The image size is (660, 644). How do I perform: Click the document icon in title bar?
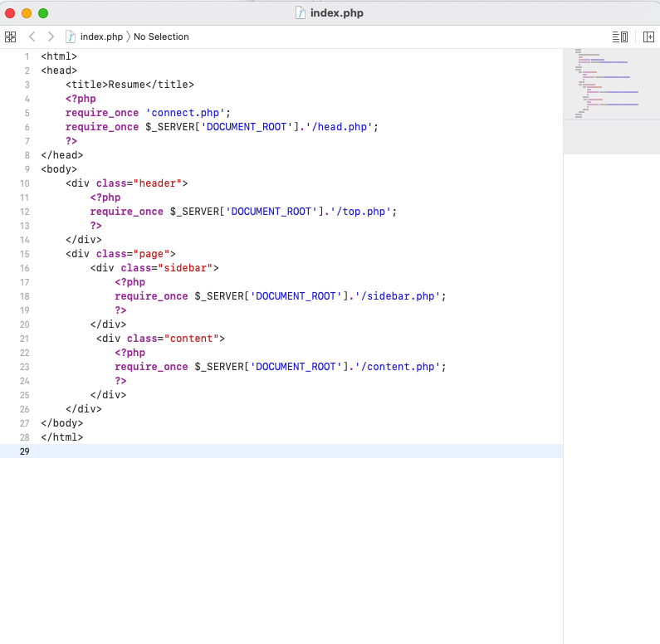click(x=301, y=13)
